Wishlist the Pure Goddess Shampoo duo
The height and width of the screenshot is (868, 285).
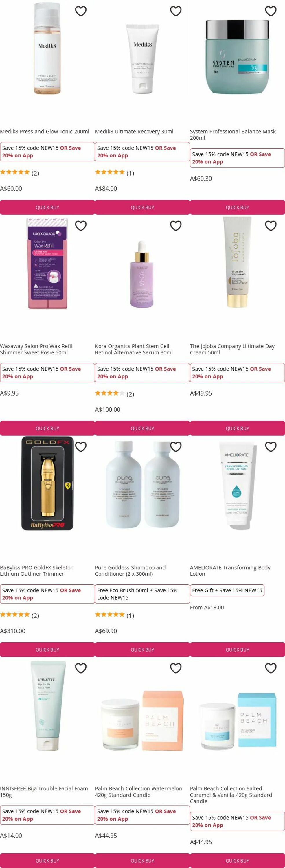point(176,447)
